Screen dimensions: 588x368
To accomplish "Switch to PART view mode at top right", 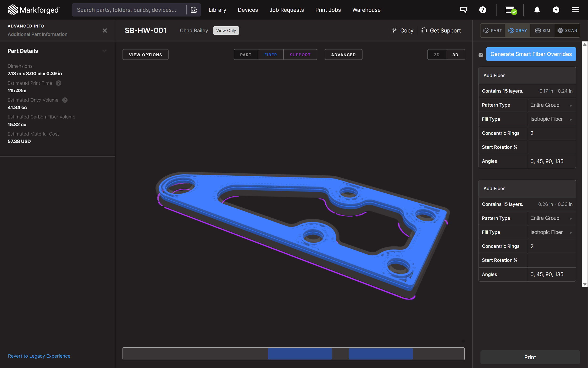I will 493,30.
